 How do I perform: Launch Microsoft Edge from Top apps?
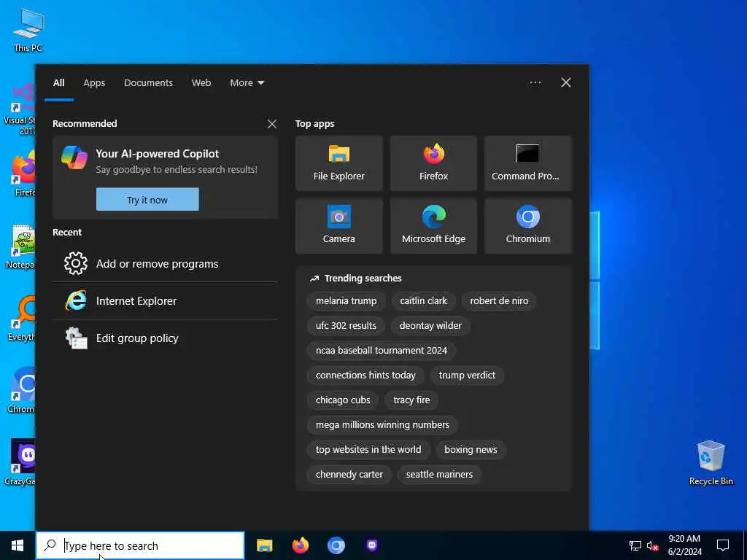click(433, 226)
